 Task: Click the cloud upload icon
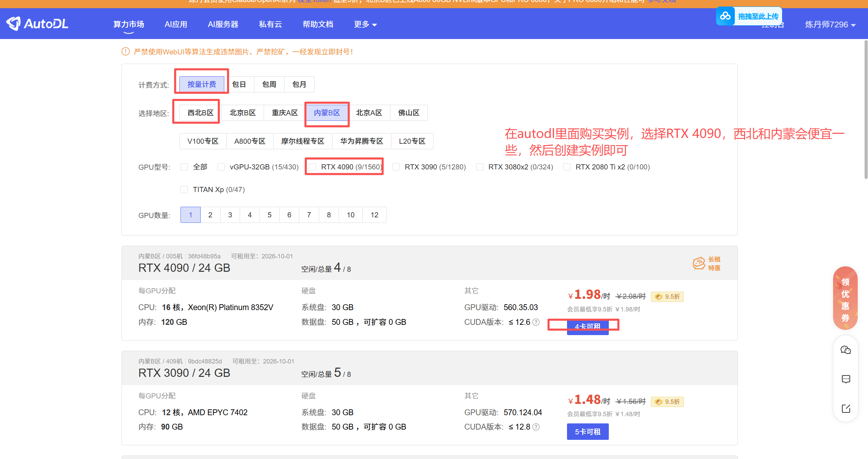pos(725,16)
